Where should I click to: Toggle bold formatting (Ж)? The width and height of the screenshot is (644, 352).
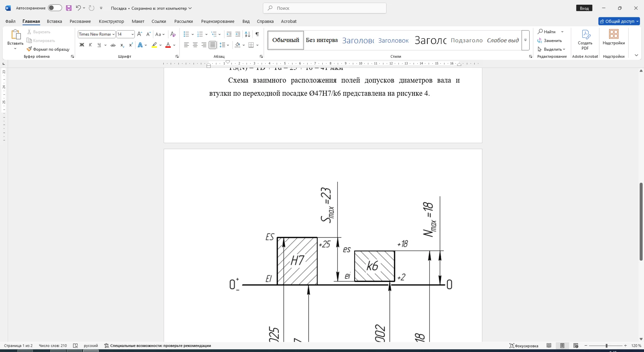[82, 45]
